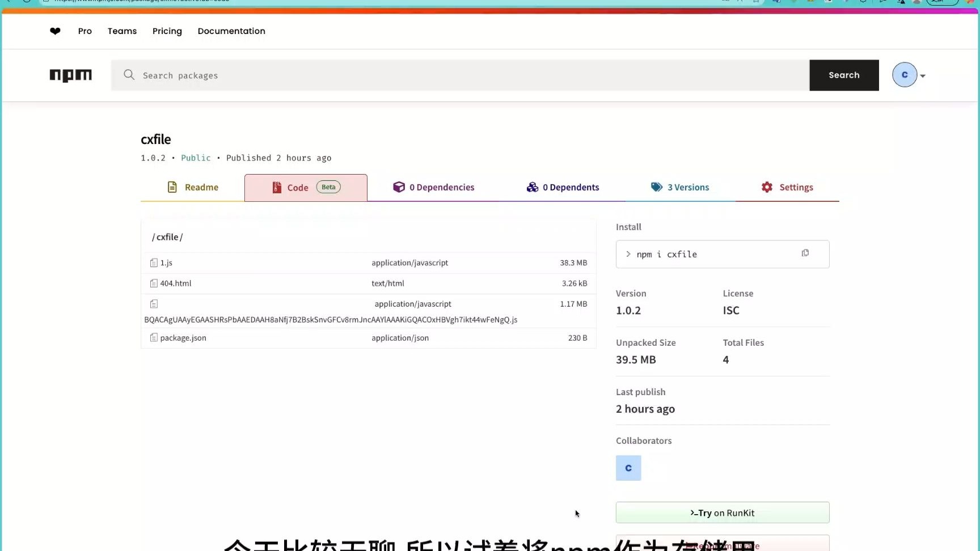Open the Documentation link

click(231, 31)
